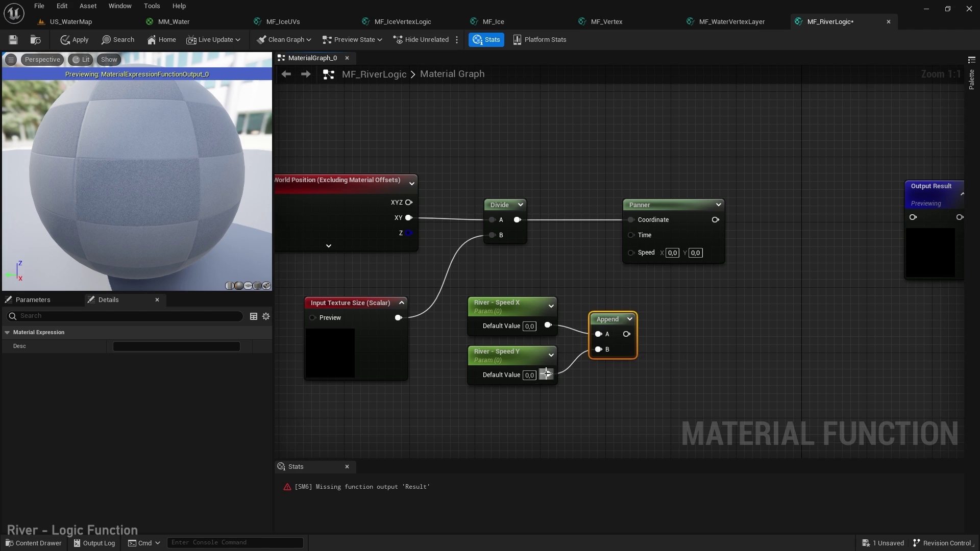This screenshot has width=980, height=551.
Task: Close the MaterialGraph_0 tab
Action: point(347,58)
